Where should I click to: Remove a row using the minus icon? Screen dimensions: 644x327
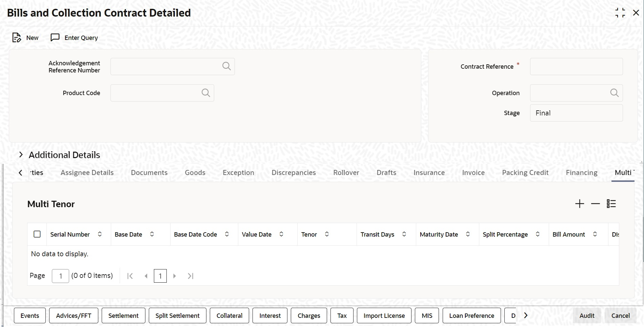pos(595,204)
